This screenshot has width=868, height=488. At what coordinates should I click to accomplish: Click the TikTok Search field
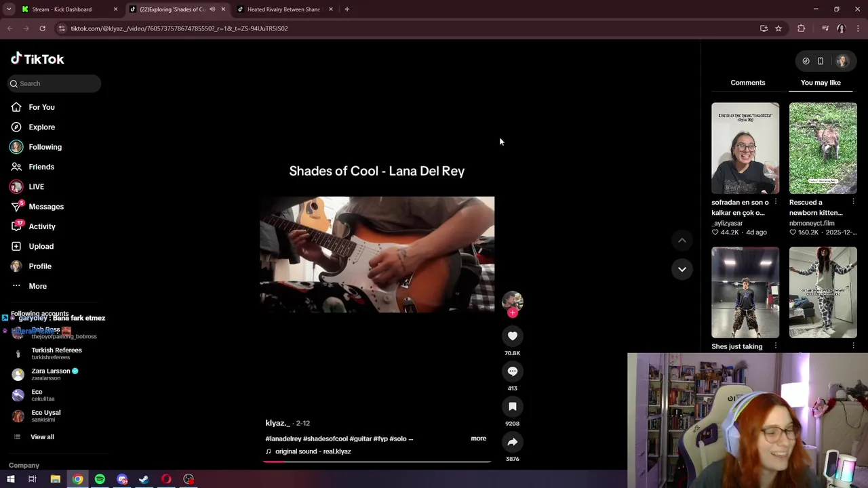tap(54, 83)
